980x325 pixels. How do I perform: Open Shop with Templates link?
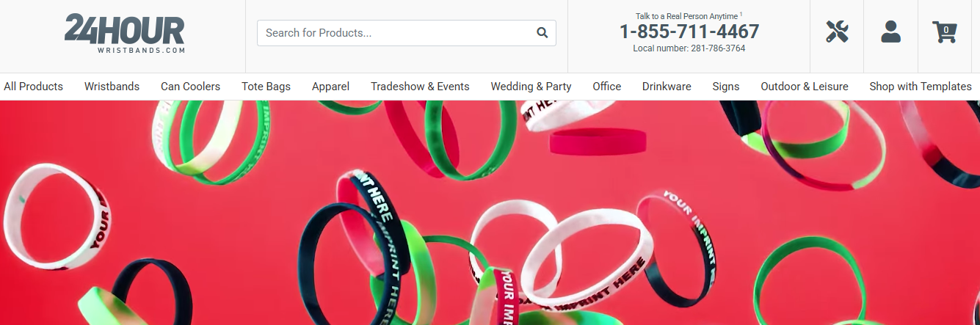coord(921,87)
